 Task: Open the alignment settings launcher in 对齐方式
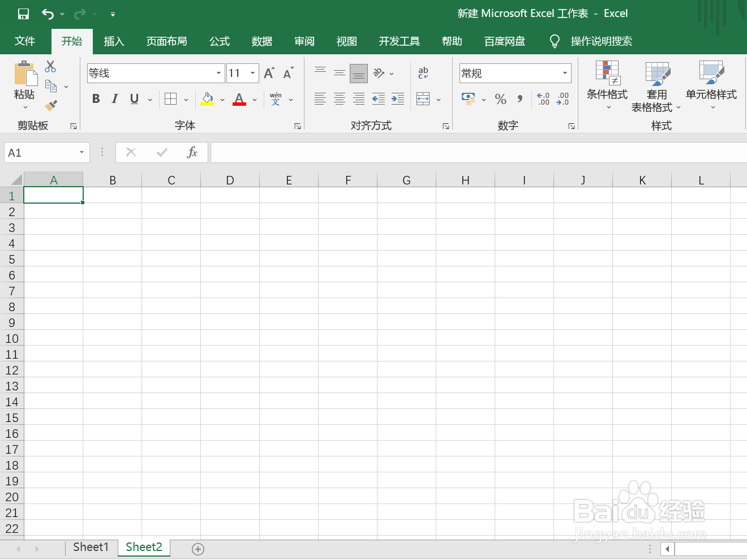coord(446,126)
